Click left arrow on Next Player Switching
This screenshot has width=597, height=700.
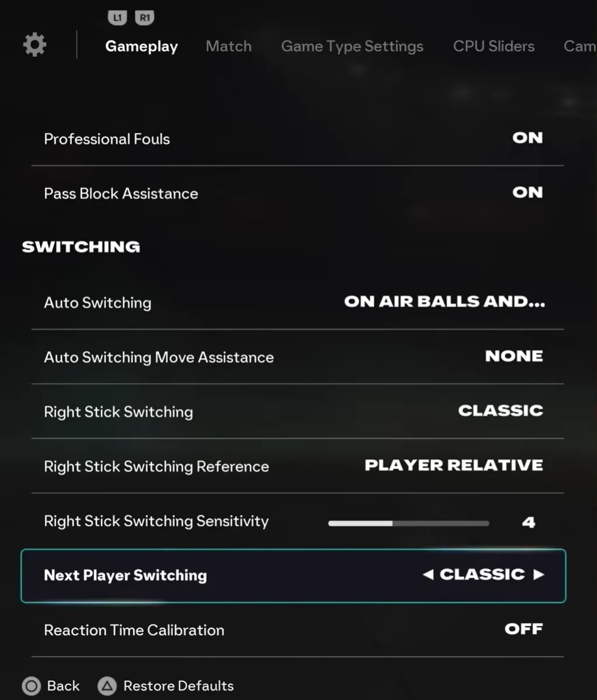pos(428,575)
